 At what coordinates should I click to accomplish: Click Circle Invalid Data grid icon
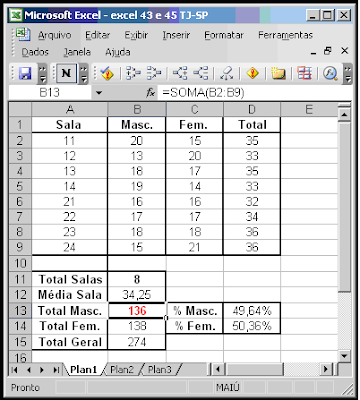pos(304,73)
